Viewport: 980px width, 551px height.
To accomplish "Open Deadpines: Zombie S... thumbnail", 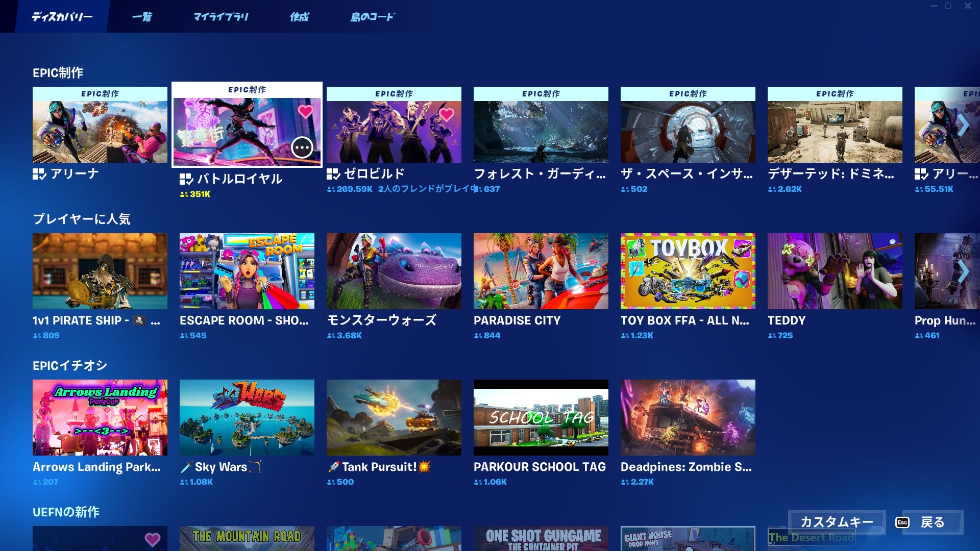I will pyautogui.click(x=688, y=417).
